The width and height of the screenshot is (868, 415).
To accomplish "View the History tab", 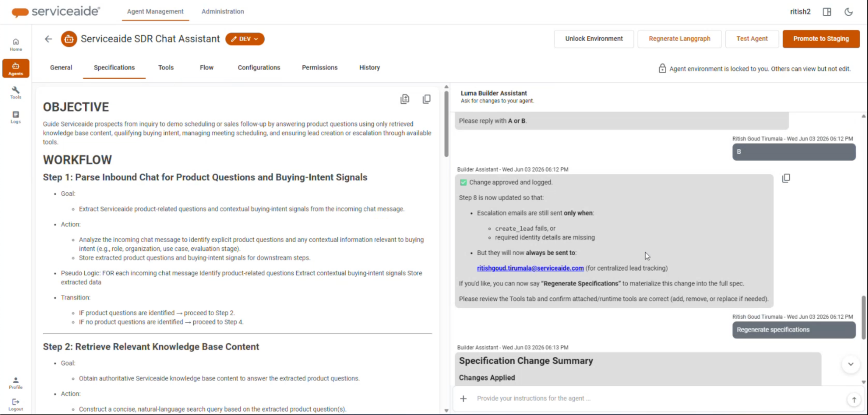I will pos(370,68).
